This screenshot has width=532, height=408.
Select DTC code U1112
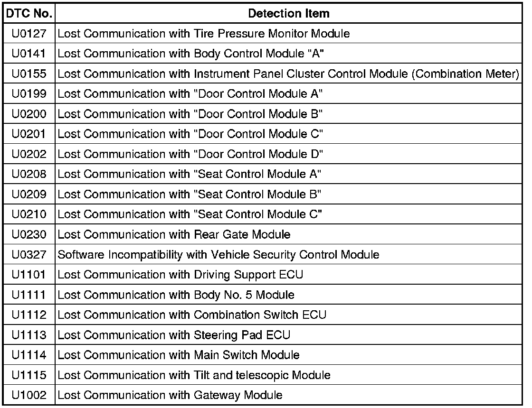(x=29, y=315)
